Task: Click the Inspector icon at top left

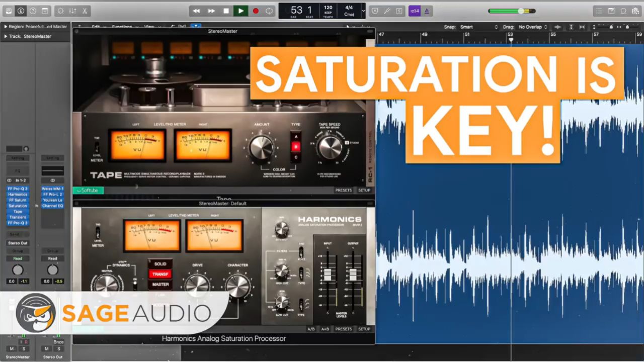Action: click(x=21, y=11)
